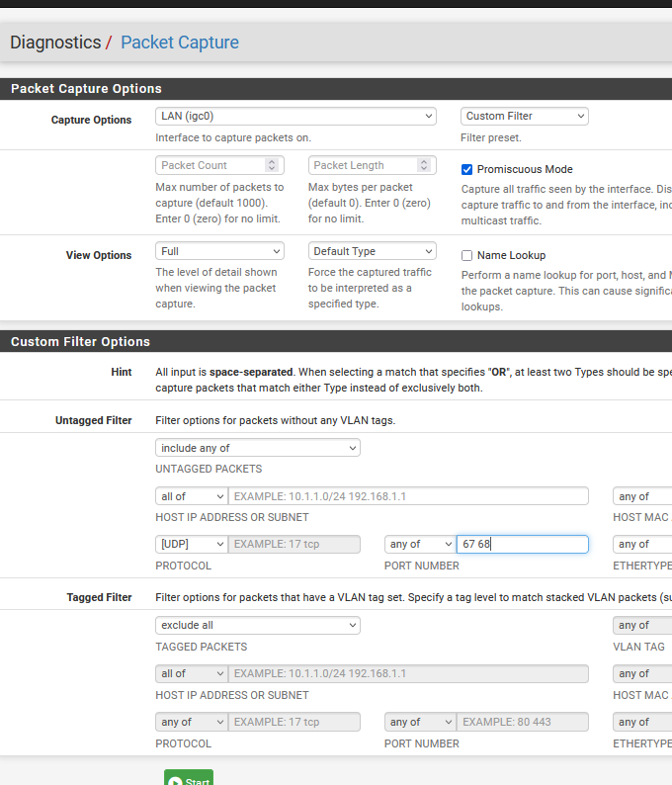Open the untagged port 'any of' dropdown

click(x=419, y=544)
